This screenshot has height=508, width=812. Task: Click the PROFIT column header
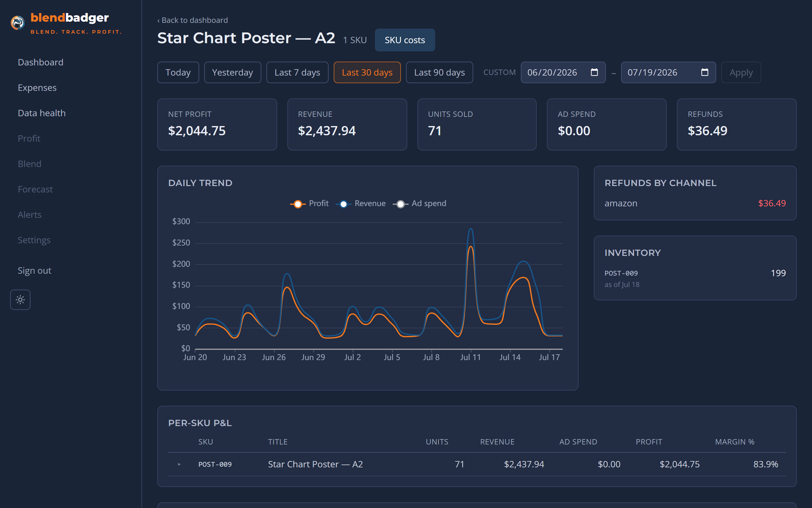click(x=649, y=442)
